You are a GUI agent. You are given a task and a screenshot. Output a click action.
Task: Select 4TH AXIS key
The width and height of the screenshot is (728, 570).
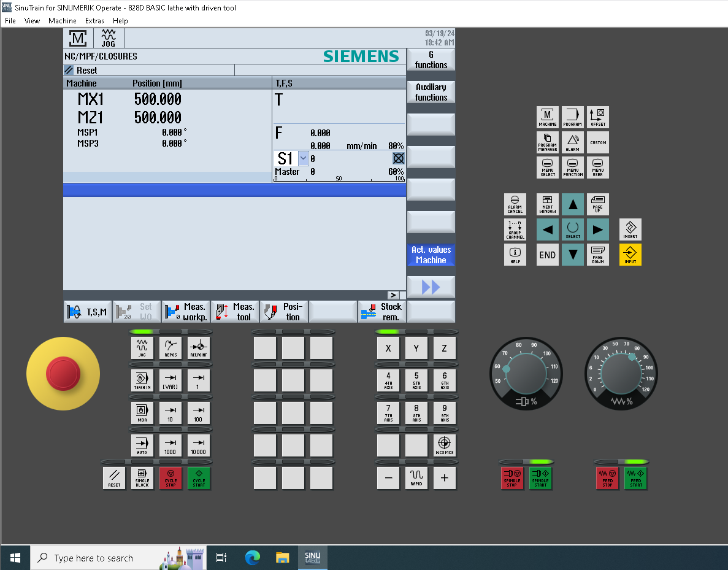point(388,380)
